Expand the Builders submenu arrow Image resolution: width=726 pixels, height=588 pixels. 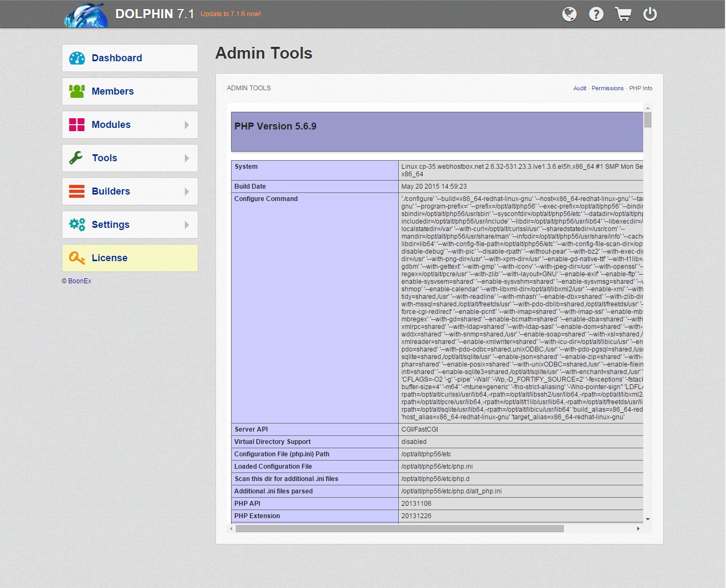[186, 191]
